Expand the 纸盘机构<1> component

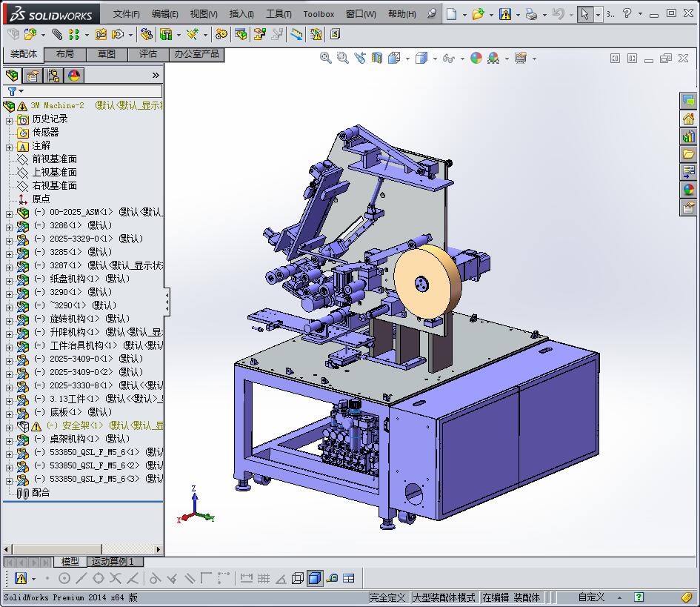9,280
